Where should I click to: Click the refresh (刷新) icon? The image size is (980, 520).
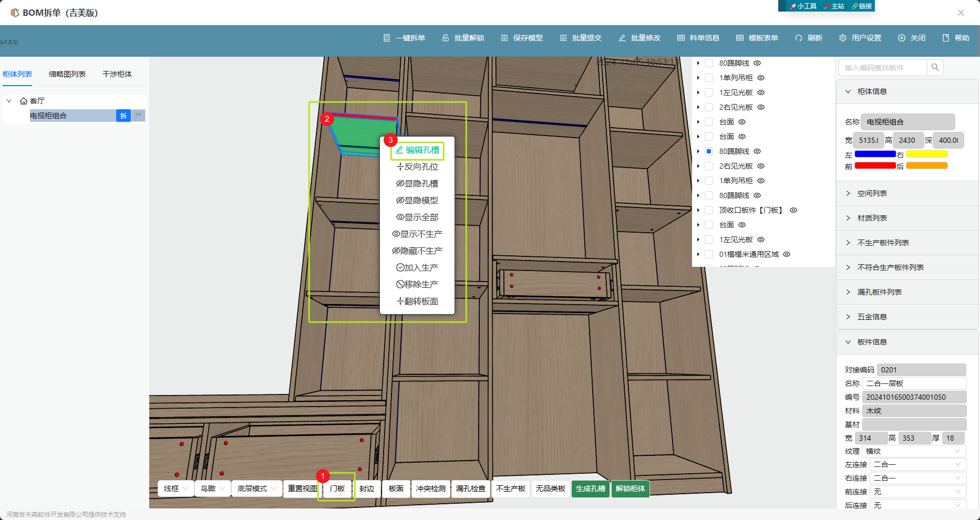(799, 38)
